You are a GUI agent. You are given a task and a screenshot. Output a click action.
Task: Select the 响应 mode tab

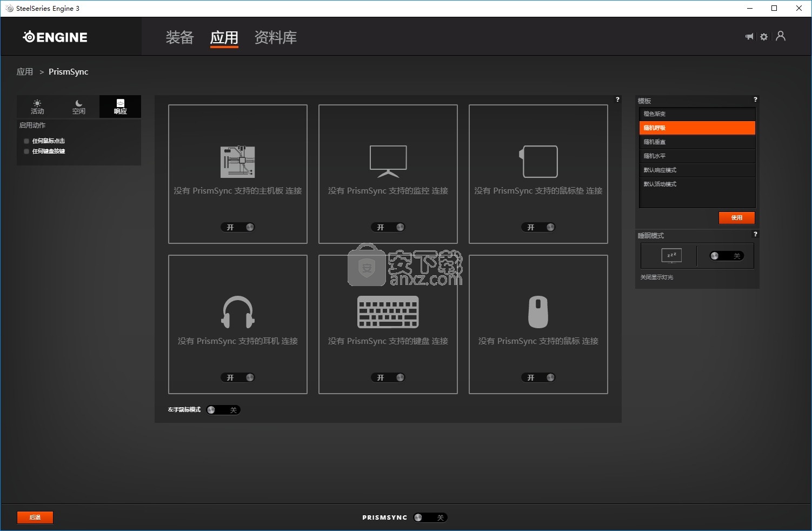(120, 107)
